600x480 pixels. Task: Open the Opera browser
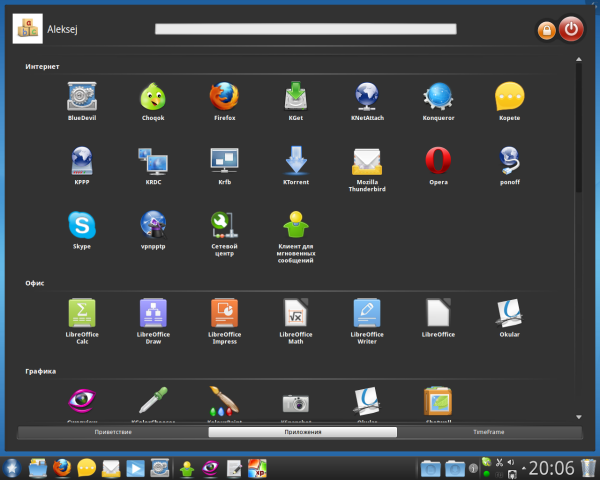point(438,165)
